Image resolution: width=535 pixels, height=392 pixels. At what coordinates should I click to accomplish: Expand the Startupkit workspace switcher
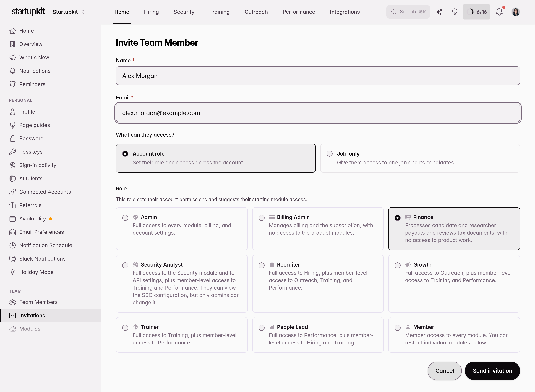(69, 12)
